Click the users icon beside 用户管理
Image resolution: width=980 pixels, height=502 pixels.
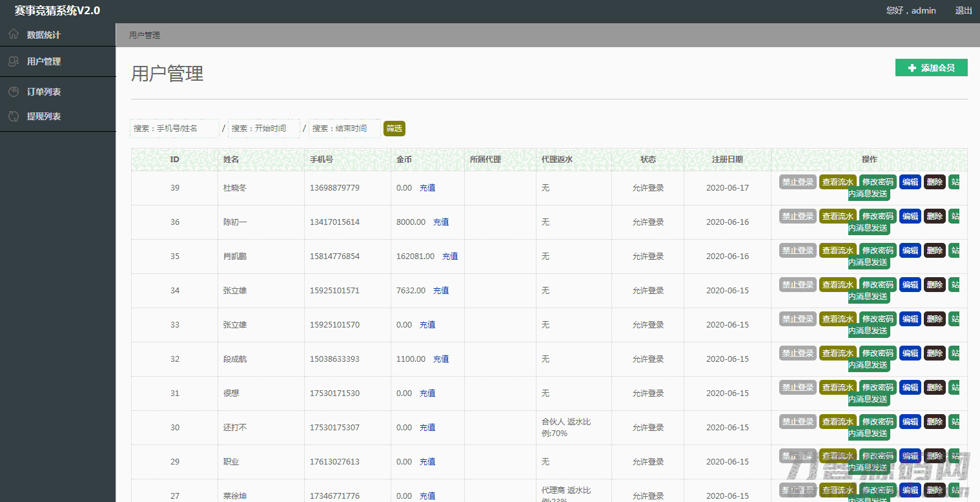(14, 61)
